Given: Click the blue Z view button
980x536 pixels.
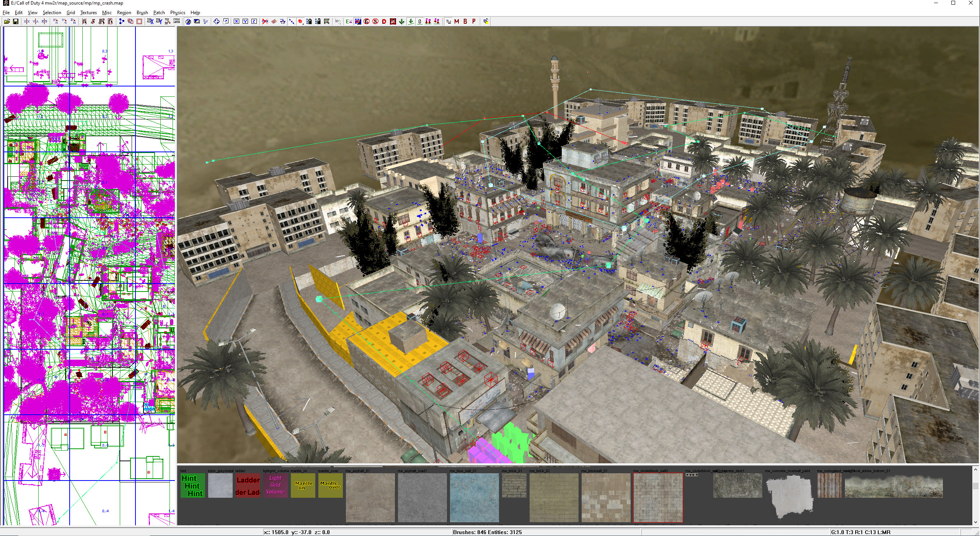Looking at the screenshot, I should pyautogui.click(x=254, y=21).
